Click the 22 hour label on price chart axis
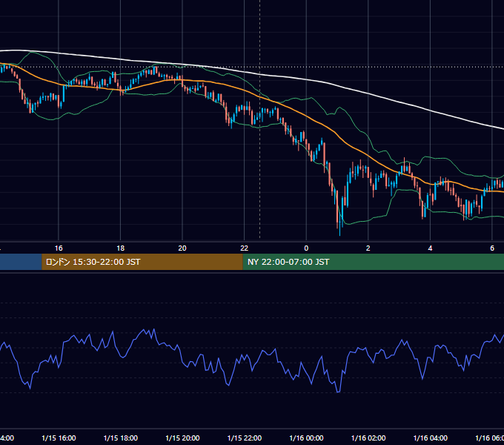This screenshot has width=504, height=445. (245, 248)
